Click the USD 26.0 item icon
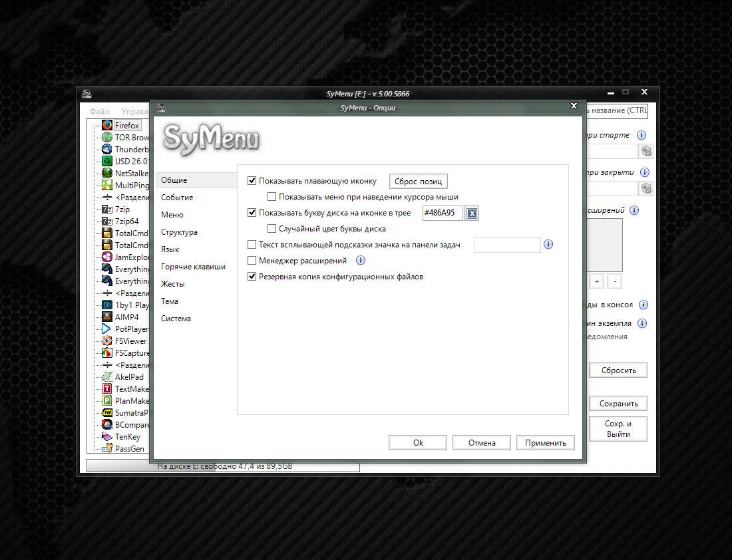 [107, 161]
